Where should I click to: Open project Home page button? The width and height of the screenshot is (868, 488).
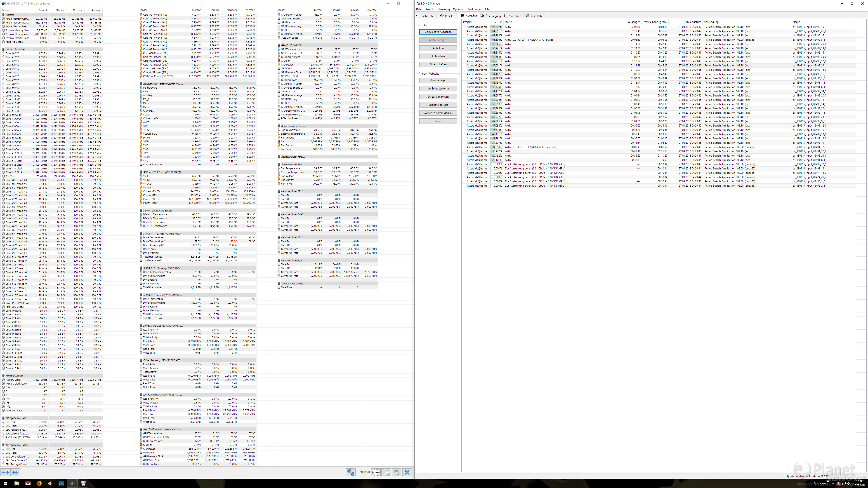click(x=438, y=80)
